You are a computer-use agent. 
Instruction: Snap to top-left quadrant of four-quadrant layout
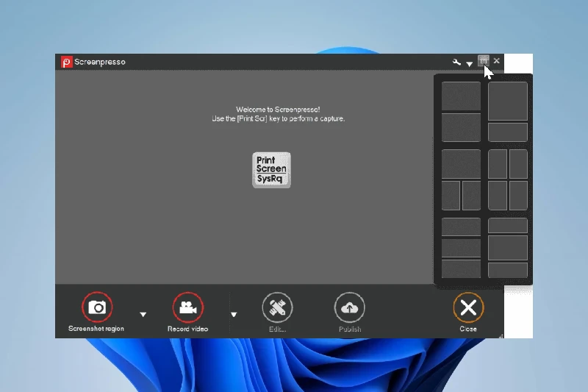click(498, 164)
